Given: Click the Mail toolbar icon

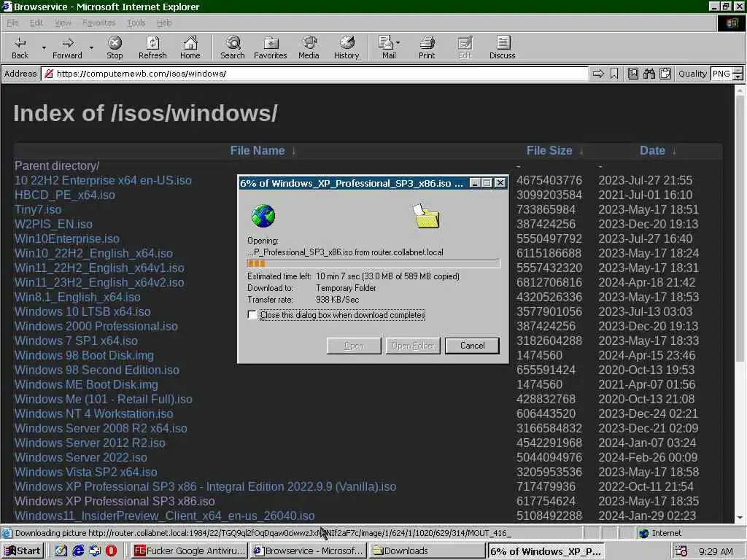Looking at the screenshot, I should [x=387, y=47].
